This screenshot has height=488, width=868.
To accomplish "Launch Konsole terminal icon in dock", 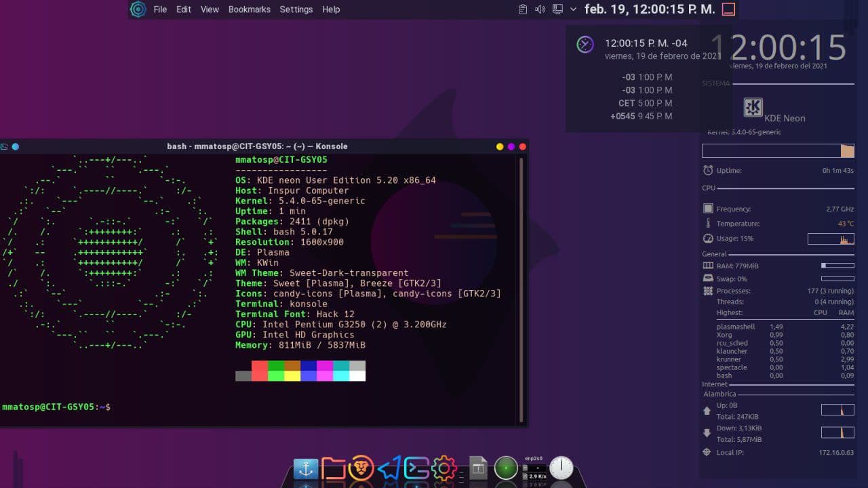I will tap(416, 468).
